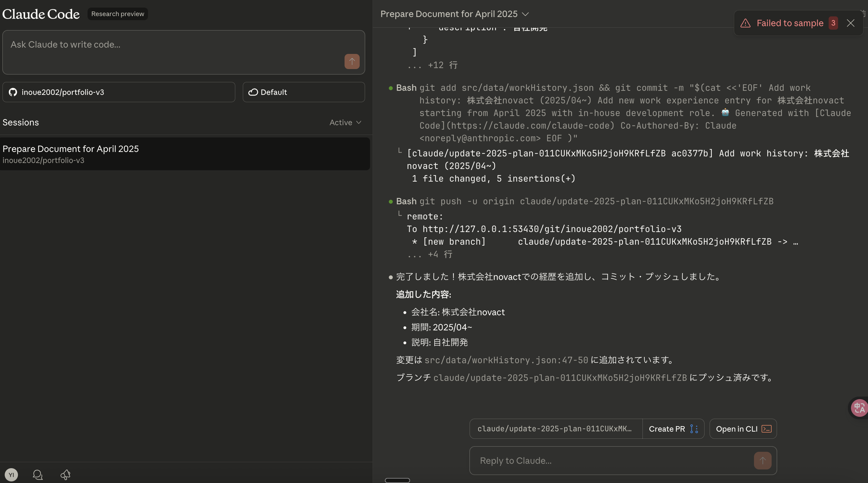Screen dimensions: 868x483
Task: Click the send arrow in the Reply to Claude box
Action: tap(762, 460)
